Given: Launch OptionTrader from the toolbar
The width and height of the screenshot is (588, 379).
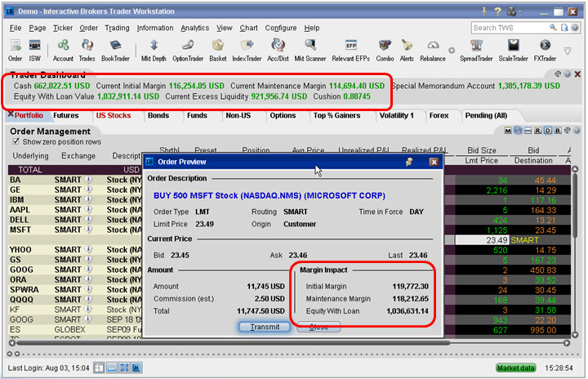Looking at the screenshot, I should (x=188, y=51).
